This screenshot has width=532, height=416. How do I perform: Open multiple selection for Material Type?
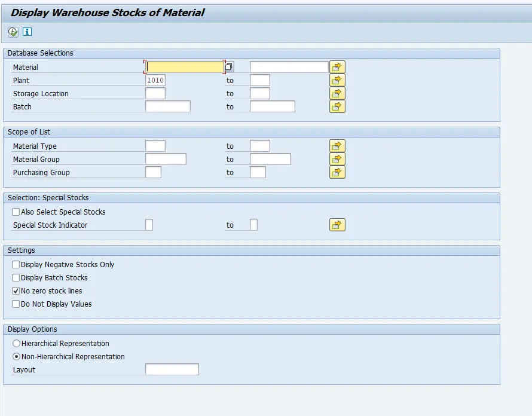point(337,146)
